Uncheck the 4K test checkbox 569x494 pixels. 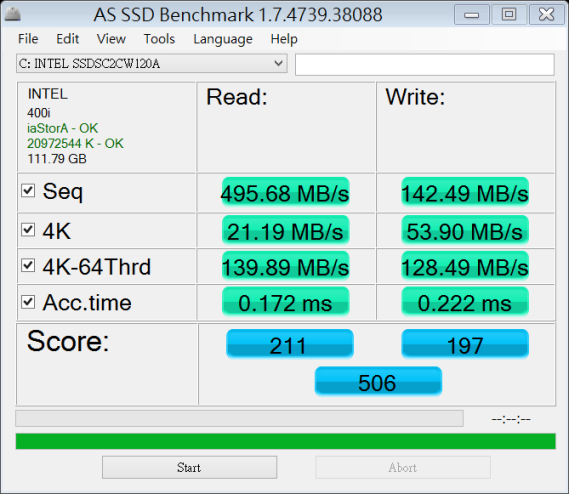click(28, 230)
